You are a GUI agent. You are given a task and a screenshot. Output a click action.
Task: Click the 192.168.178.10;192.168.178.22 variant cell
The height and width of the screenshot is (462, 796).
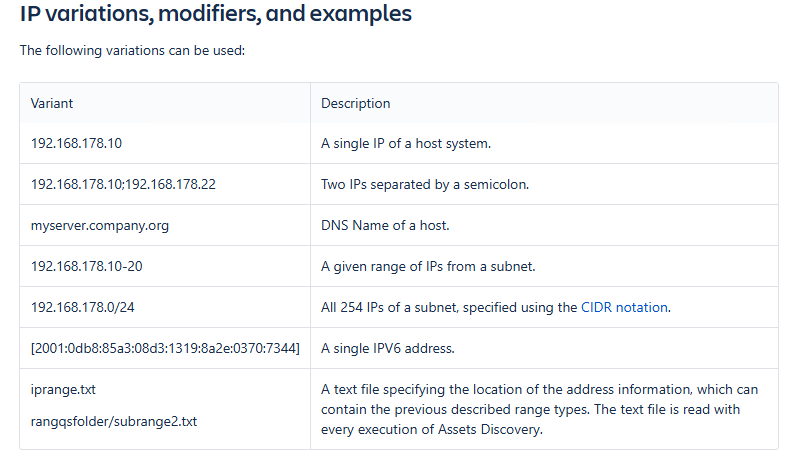(x=123, y=184)
